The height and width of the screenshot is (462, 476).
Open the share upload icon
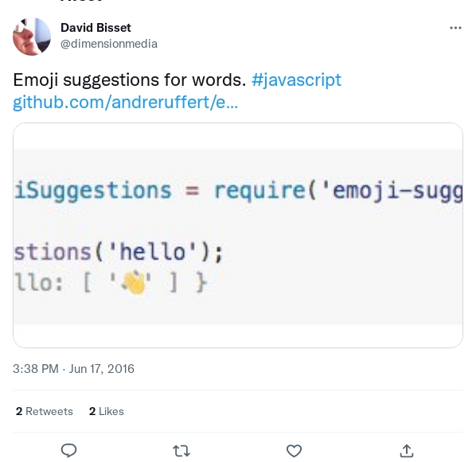[407, 451]
